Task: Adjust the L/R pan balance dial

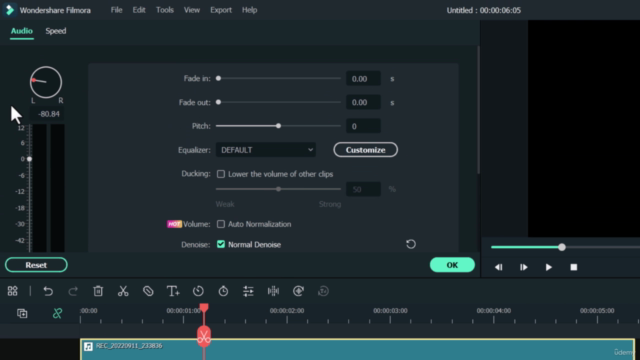Action: click(46, 82)
